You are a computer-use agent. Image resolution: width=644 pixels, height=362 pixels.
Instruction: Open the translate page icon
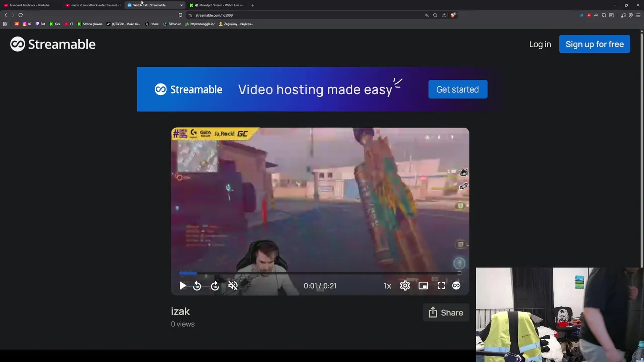pyautogui.click(x=427, y=15)
